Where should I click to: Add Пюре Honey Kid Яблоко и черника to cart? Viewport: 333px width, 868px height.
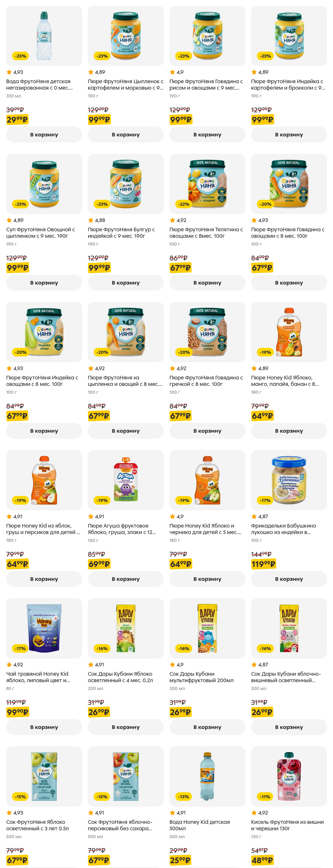207,579
